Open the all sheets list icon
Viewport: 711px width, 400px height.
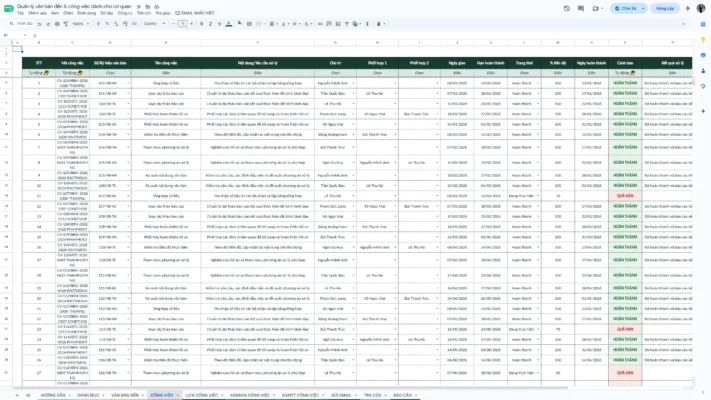(x=28, y=395)
